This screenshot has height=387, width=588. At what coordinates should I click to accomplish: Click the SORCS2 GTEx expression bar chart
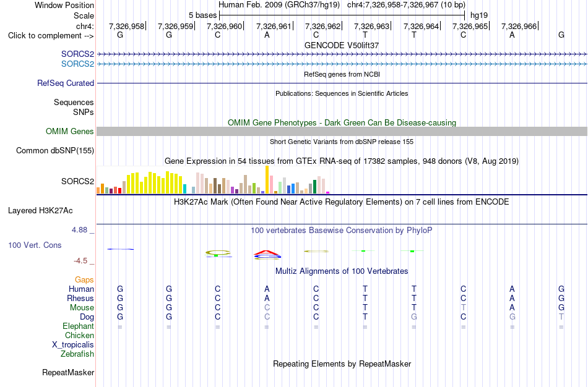click(x=213, y=180)
